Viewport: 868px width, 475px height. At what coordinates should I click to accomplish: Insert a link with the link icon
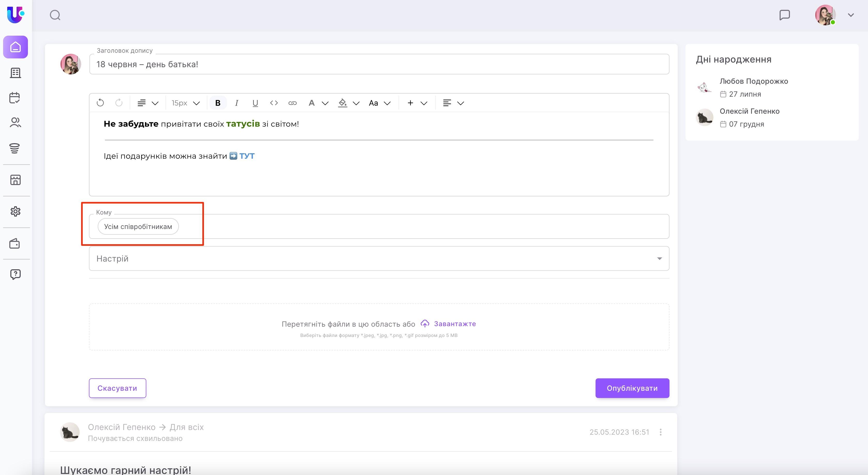(292, 103)
